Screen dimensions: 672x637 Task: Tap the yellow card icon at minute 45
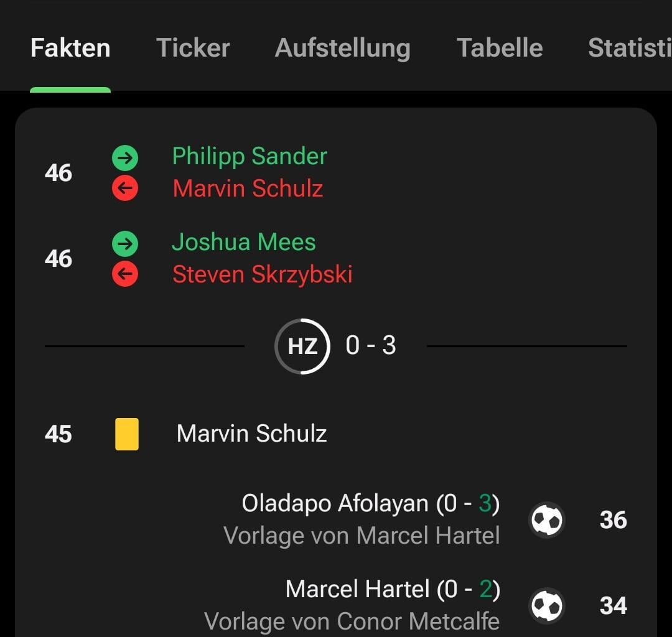(127, 434)
